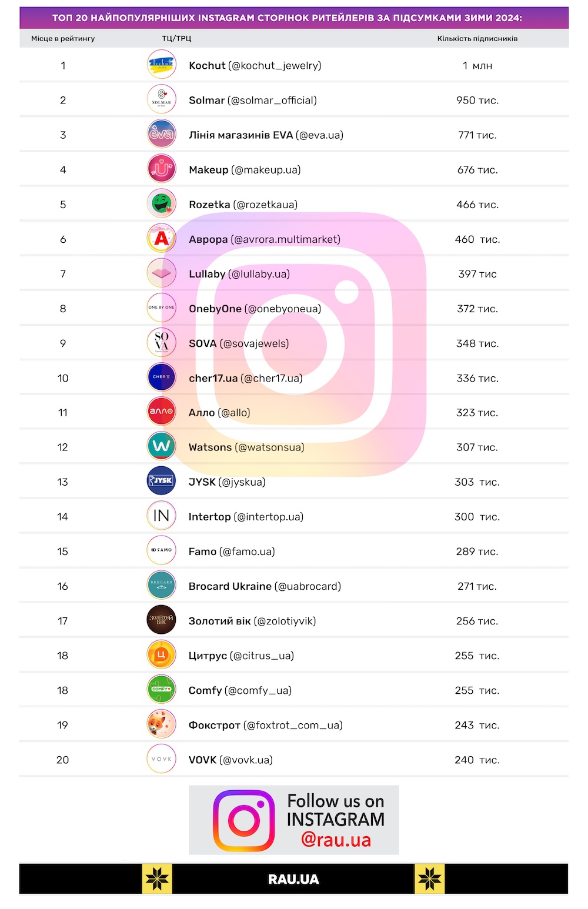
Task: Choose the Аврора red letter logo
Action: click(161, 238)
